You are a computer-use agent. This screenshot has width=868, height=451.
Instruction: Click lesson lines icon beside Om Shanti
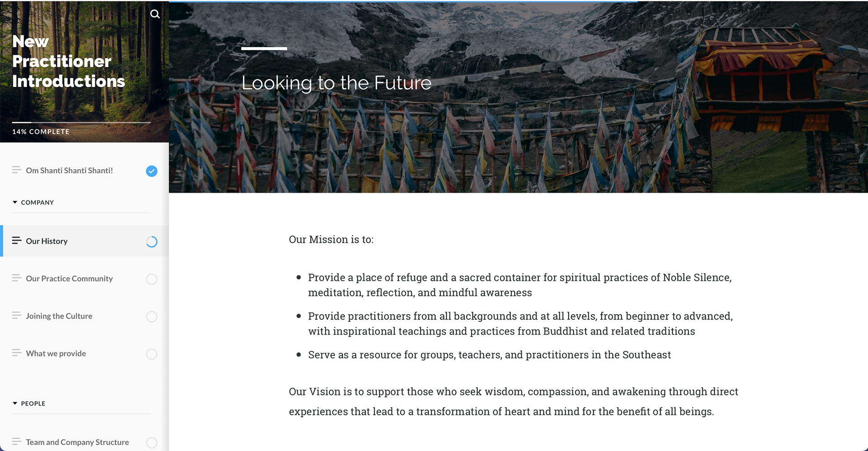pyautogui.click(x=17, y=170)
